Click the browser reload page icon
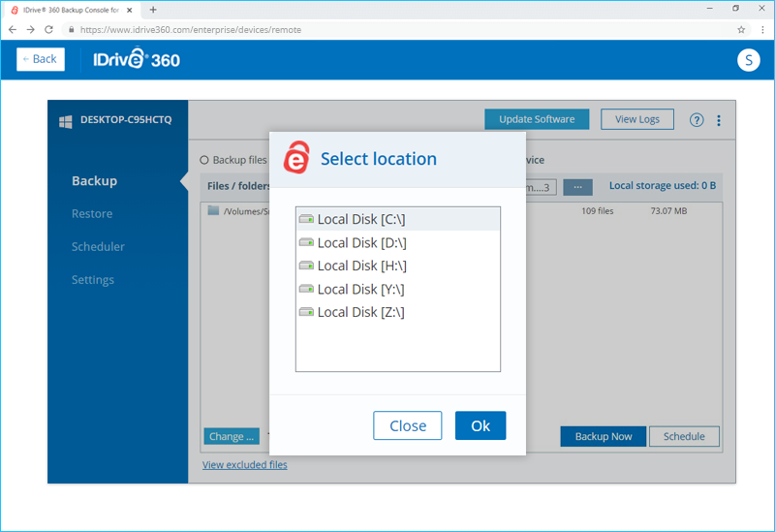 [x=48, y=30]
